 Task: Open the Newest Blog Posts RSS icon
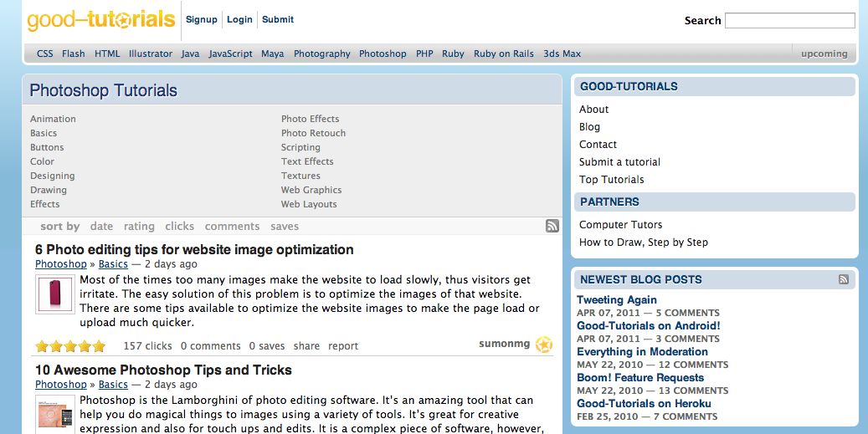(x=844, y=279)
